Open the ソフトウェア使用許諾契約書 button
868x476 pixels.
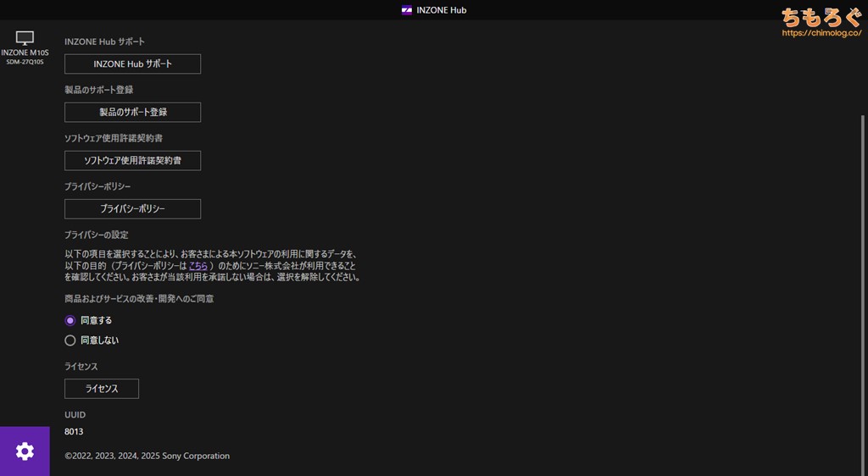pyautogui.click(x=133, y=161)
